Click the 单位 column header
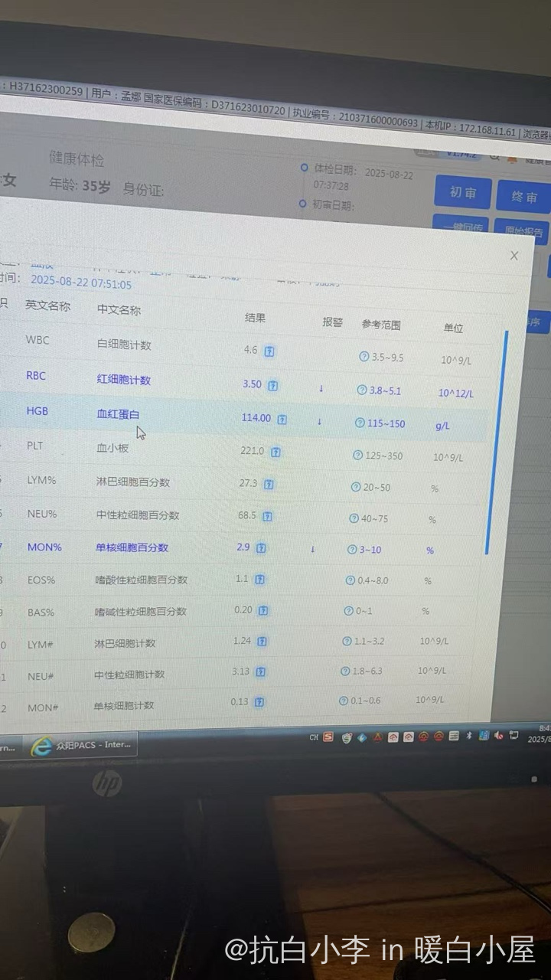The width and height of the screenshot is (551, 980). click(454, 328)
